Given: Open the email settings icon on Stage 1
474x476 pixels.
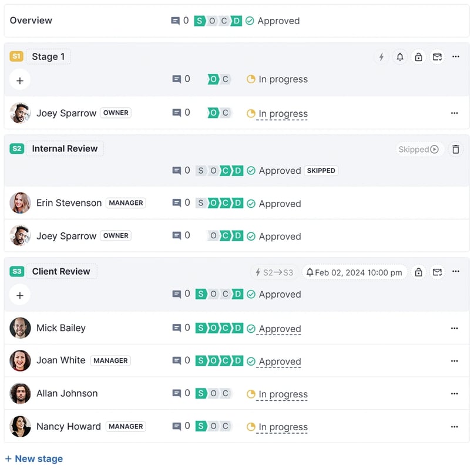Looking at the screenshot, I should click(x=437, y=56).
